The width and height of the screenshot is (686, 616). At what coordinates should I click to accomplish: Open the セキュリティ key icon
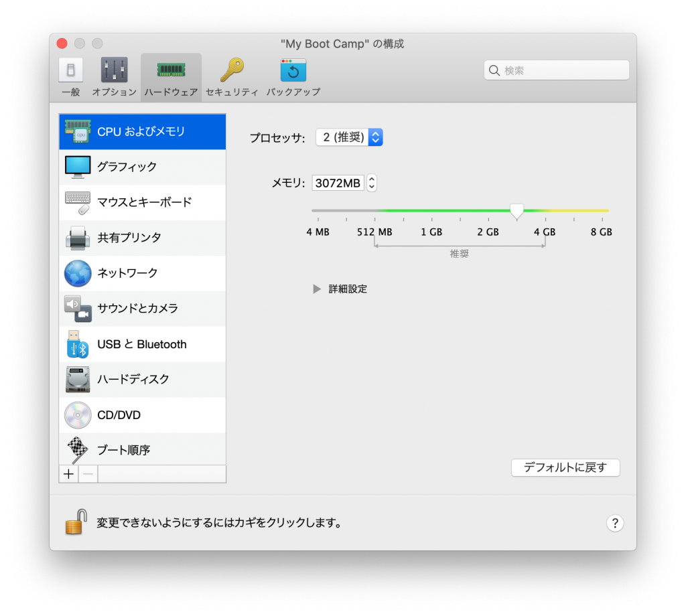pos(232,70)
